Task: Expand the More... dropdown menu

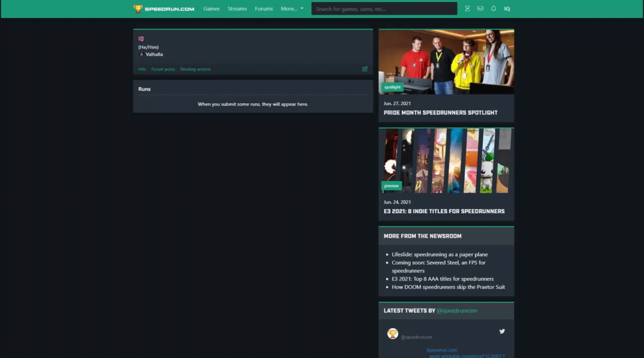Action: tap(292, 8)
